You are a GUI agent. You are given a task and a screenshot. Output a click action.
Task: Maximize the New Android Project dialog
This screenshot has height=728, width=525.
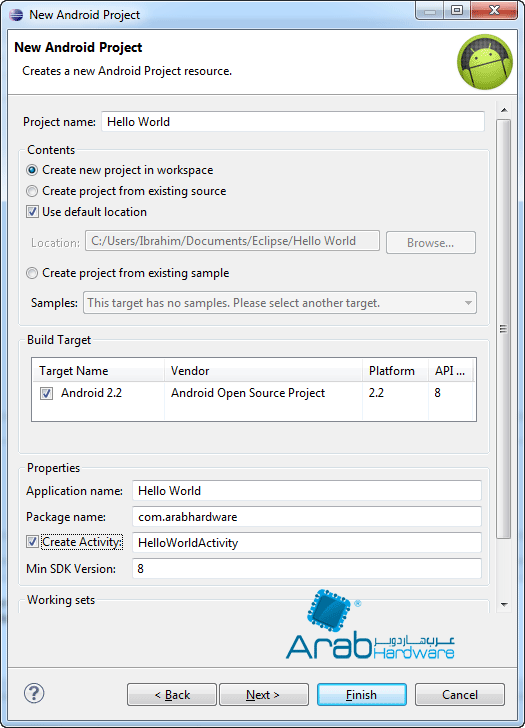coord(457,10)
